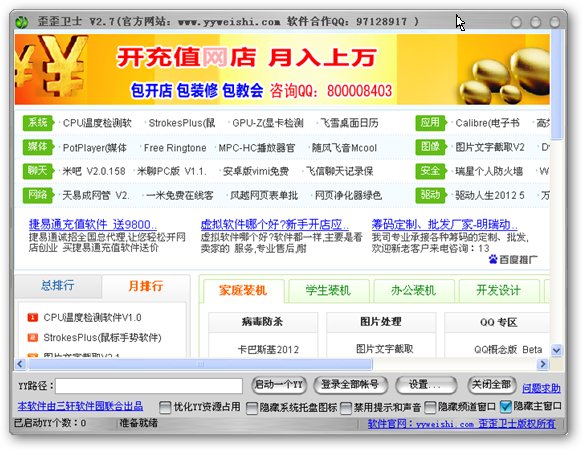Click the vertical scrollbar thumb
583x450 pixels.
(x=556, y=84)
